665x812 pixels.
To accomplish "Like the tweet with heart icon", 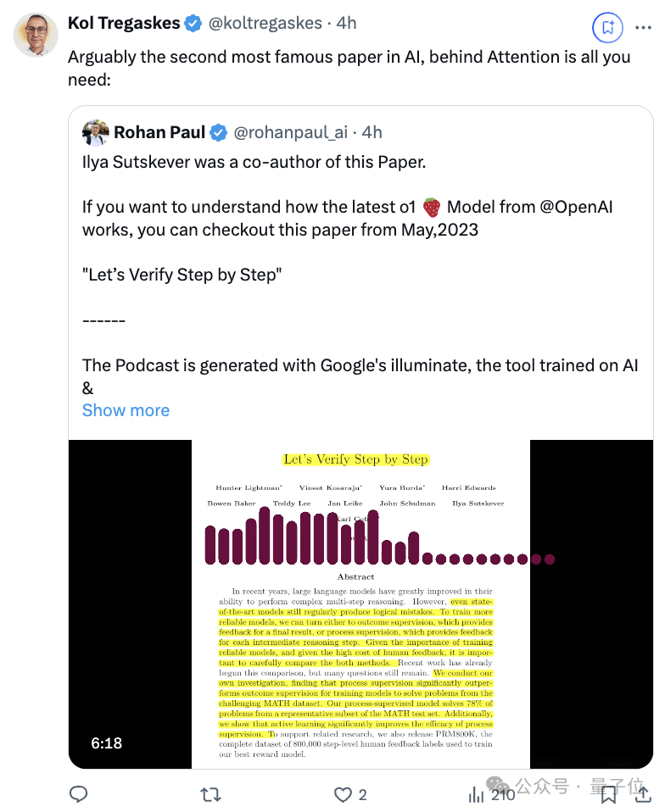I will tap(343, 794).
